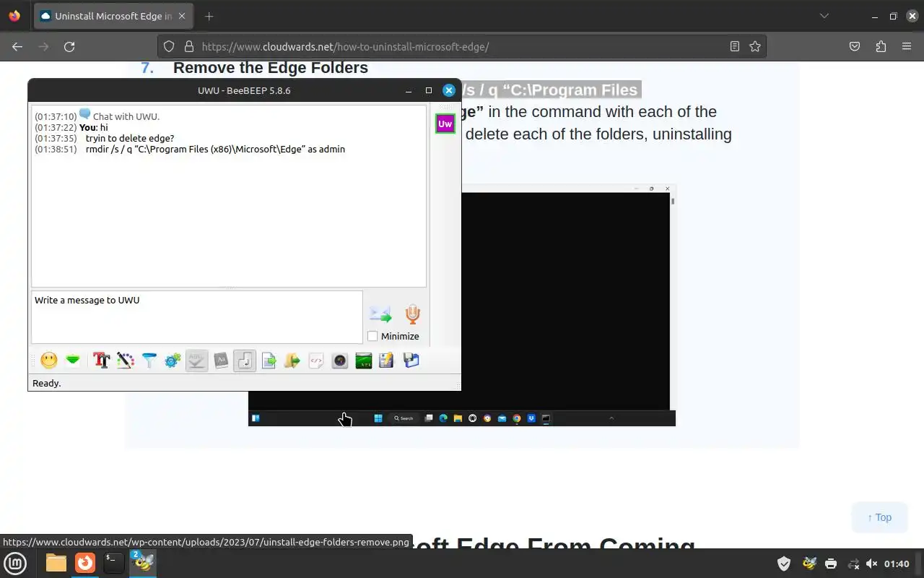This screenshot has width=924, height=578.
Task: Click the chat bubble icon beside Chat with UWU
Action: tap(84, 114)
